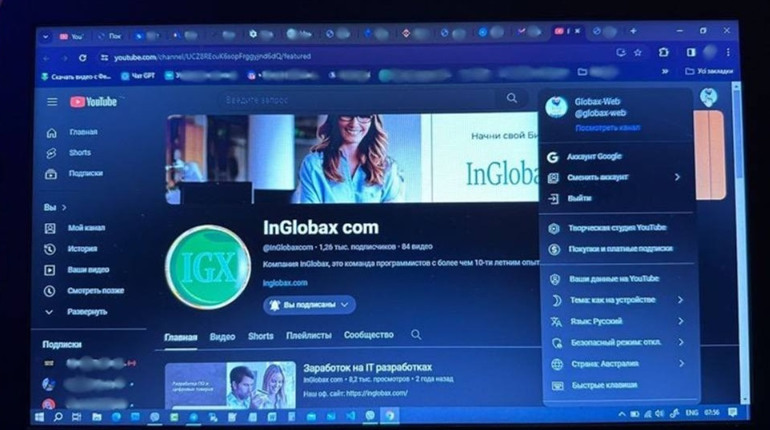
Task: Click the channel tabs search icon
Action: (416, 335)
